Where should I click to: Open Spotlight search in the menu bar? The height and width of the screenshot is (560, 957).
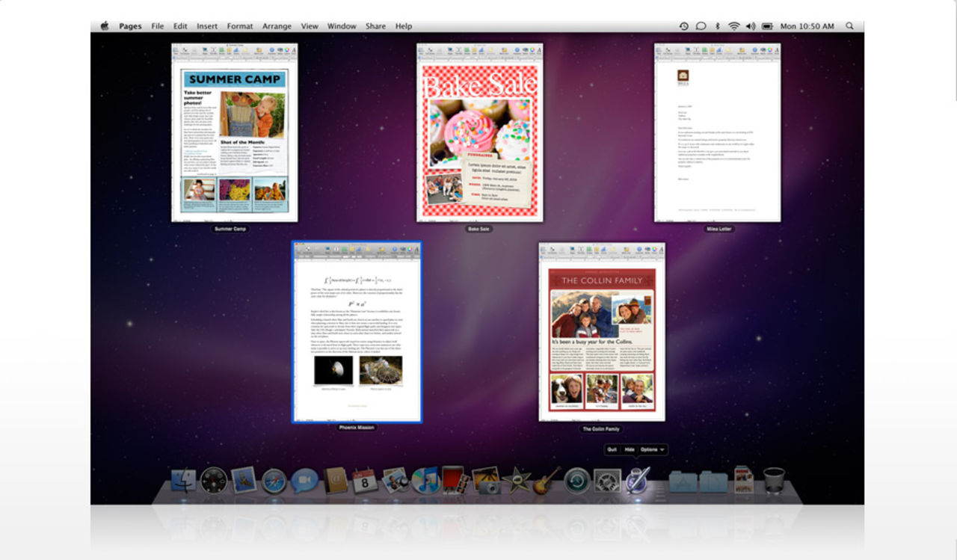point(849,25)
